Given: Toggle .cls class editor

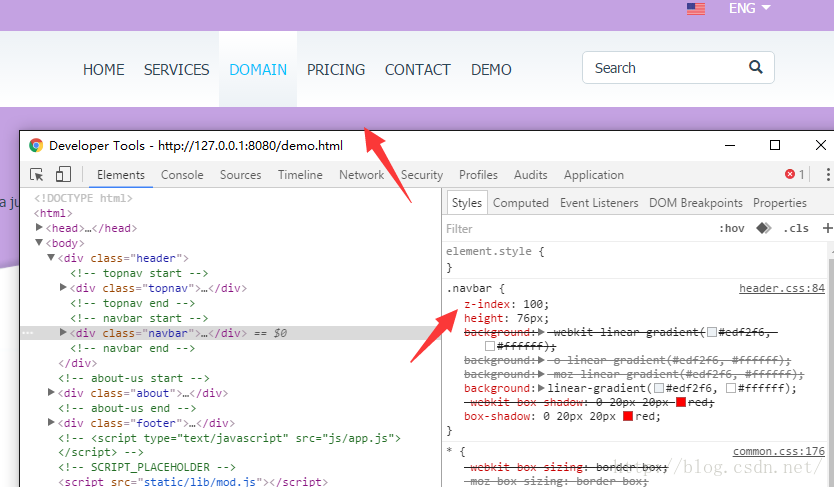Looking at the screenshot, I should pyautogui.click(x=796, y=229).
